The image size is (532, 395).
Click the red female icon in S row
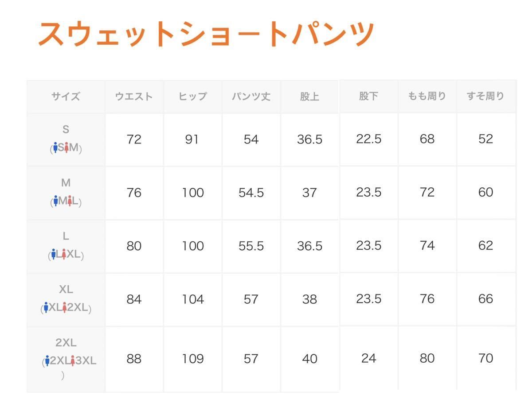[66, 148]
